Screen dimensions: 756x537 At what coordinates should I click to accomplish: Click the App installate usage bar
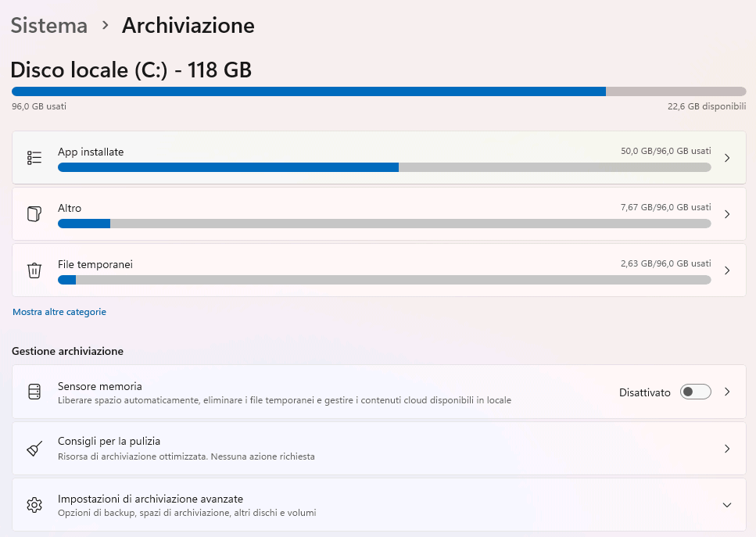[x=384, y=167]
